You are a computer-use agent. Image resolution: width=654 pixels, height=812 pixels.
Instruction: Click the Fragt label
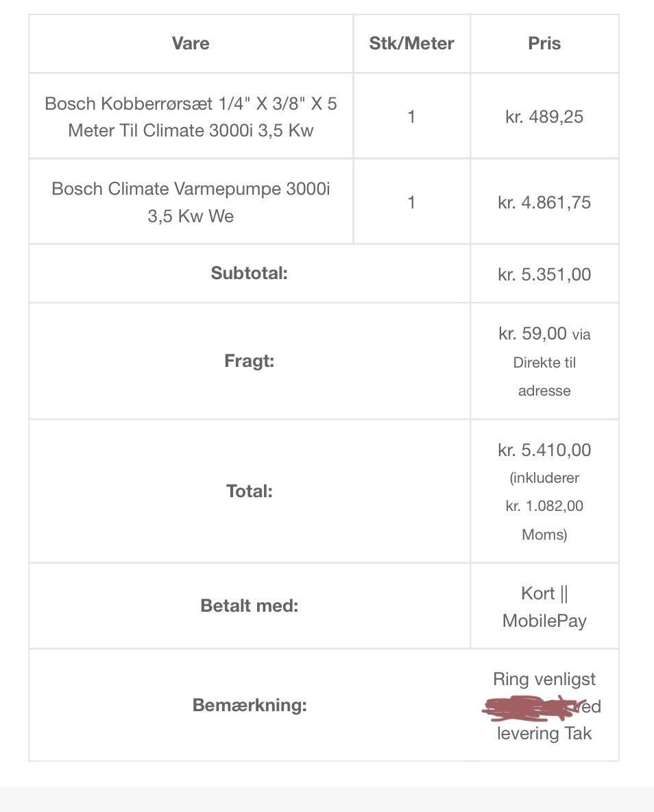(x=249, y=361)
